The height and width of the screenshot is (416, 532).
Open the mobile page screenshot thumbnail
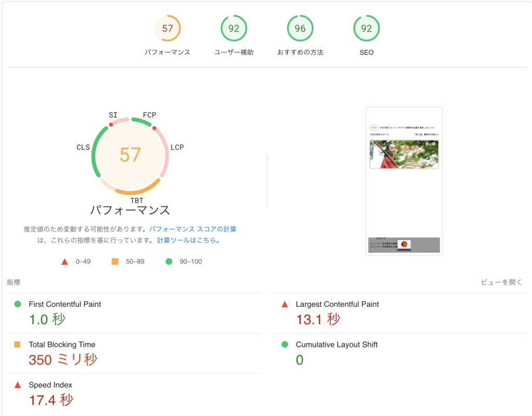(404, 181)
